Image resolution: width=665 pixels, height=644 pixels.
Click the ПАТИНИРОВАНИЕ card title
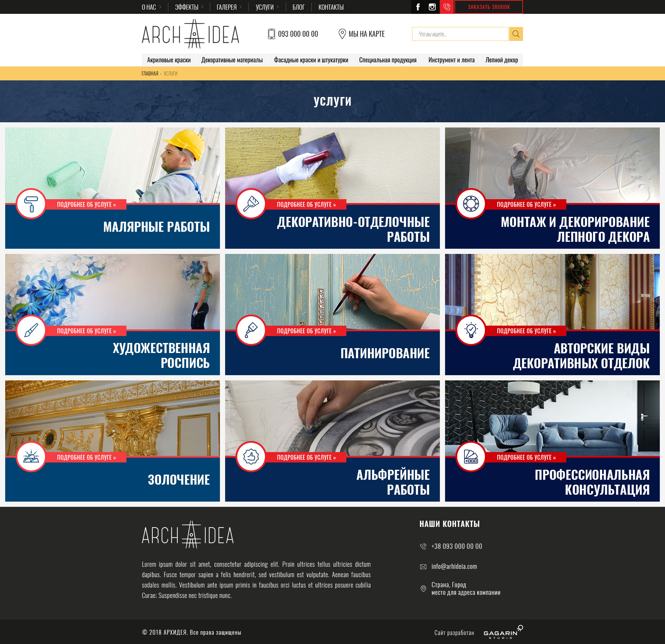click(x=385, y=353)
